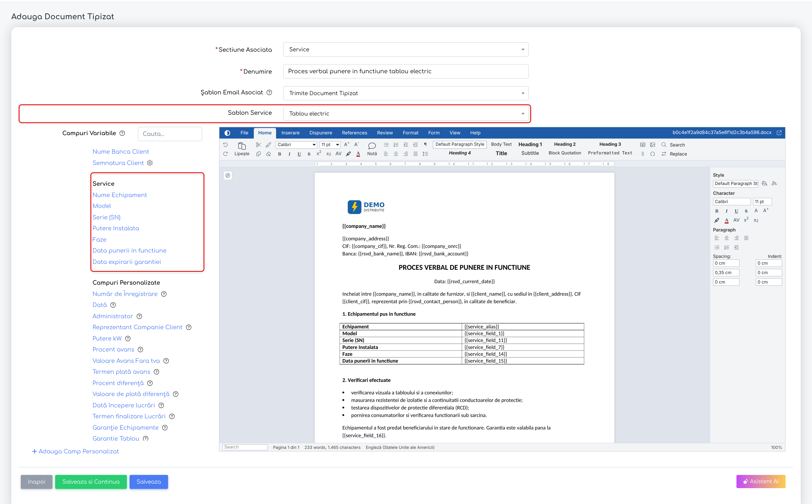This screenshot has height=504, width=812.
Task: Switch to the References tab
Action: coord(354,133)
